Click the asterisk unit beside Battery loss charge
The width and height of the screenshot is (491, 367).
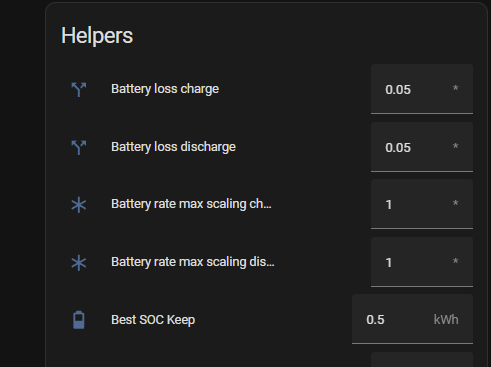click(x=455, y=88)
